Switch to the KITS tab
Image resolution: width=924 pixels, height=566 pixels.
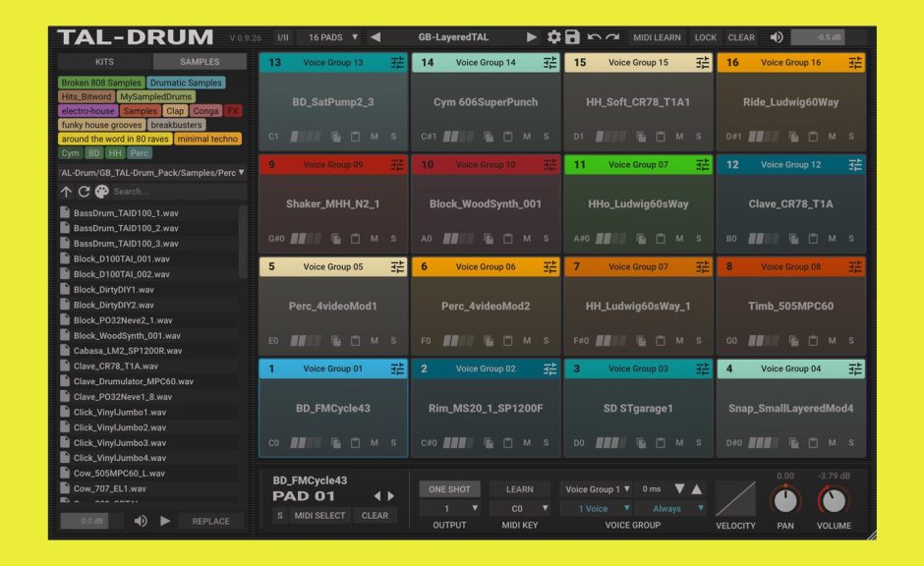(x=103, y=62)
